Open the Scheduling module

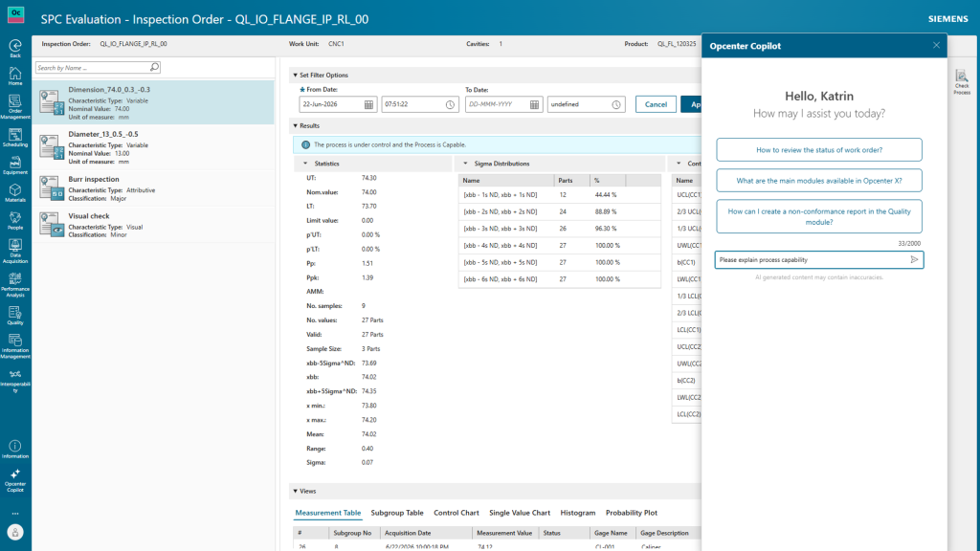tap(15, 138)
